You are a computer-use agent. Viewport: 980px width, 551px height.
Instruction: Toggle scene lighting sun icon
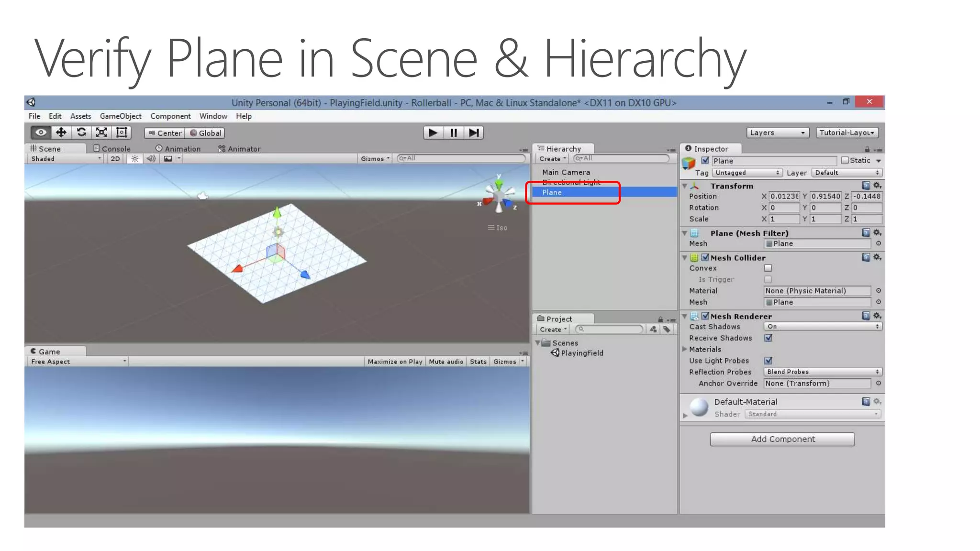click(x=135, y=159)
